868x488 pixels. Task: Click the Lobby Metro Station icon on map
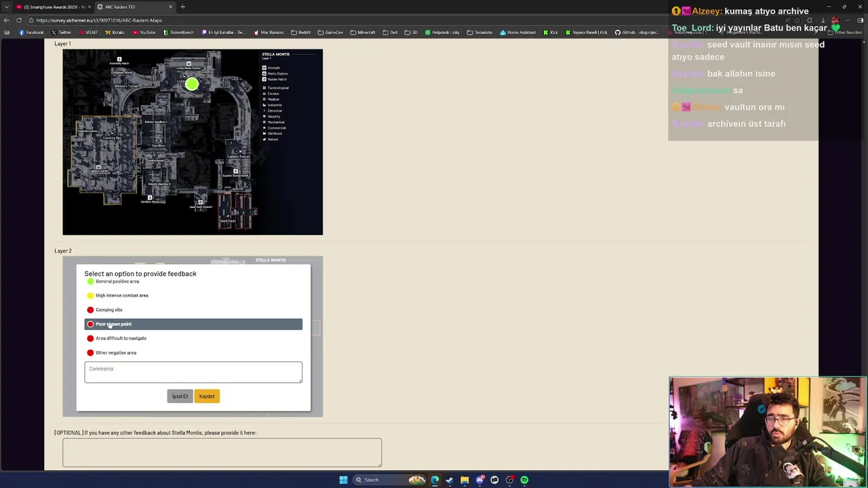(x=189, y=64)
